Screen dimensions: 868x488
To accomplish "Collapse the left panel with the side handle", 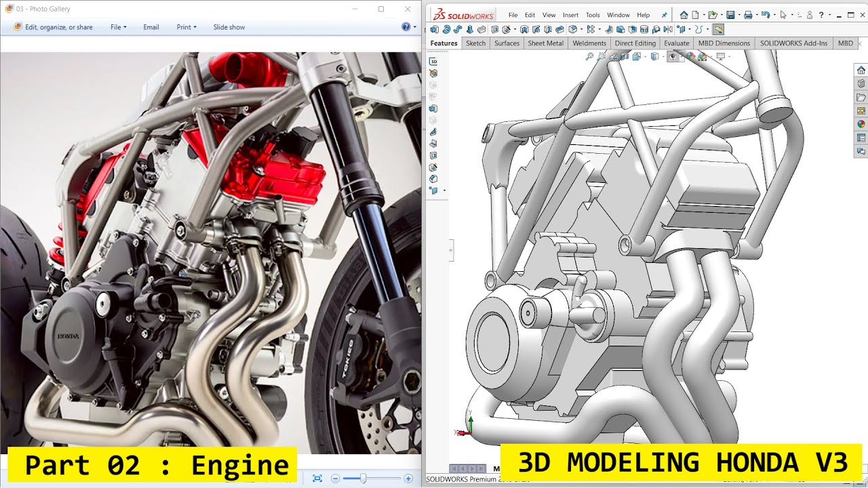I will (x=451, y=251).
